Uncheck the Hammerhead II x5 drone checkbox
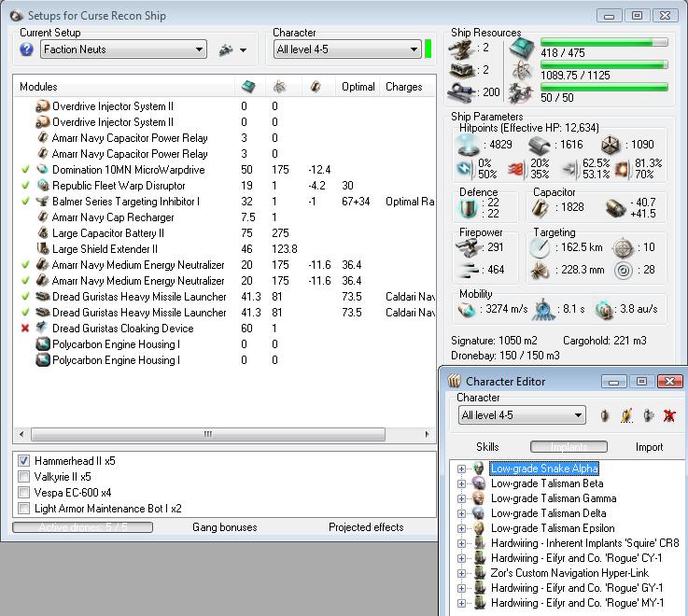 pyautogui.click(x=24, y=461)
